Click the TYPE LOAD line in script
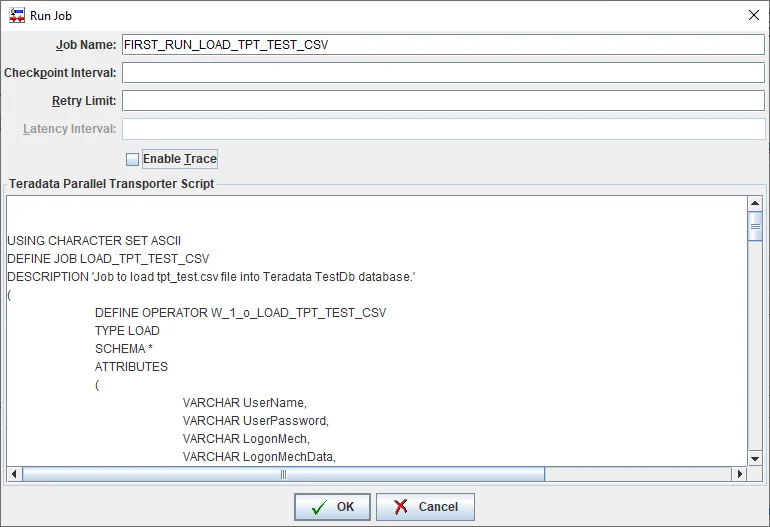 pos(127,331)
